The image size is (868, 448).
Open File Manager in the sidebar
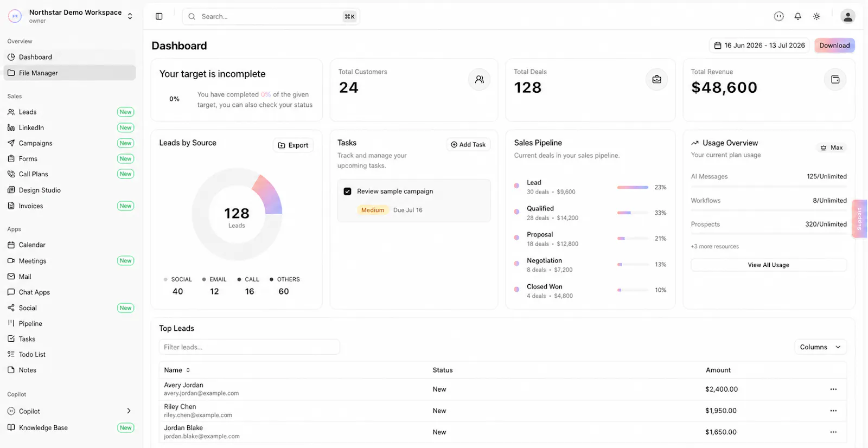70,73
